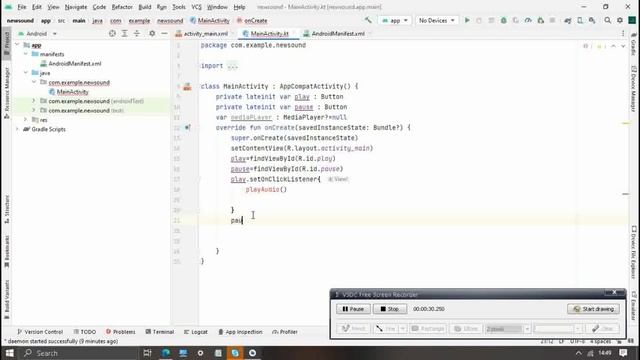Go to the previous highlighted error arrow

click(x=613, y=47)
